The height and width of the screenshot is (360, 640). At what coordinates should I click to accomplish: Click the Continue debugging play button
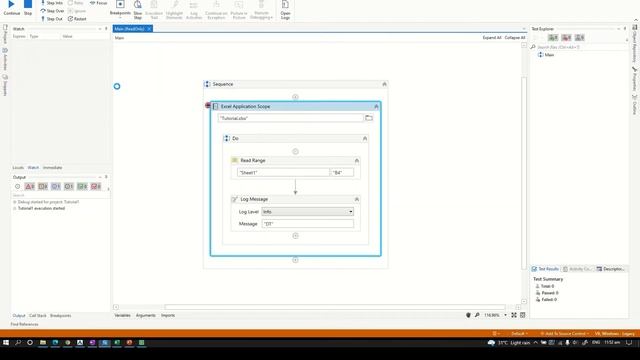(x=11, y=7)
